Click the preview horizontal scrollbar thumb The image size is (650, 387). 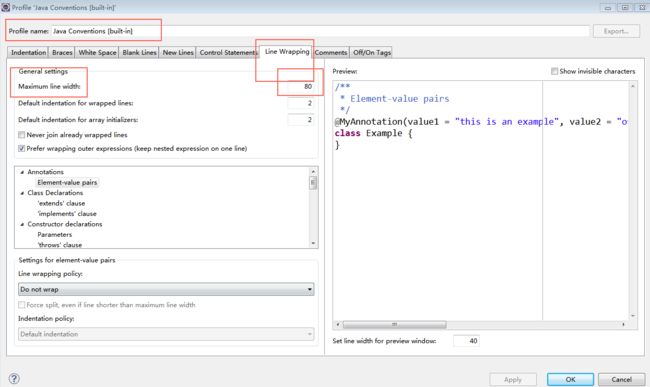394,324
